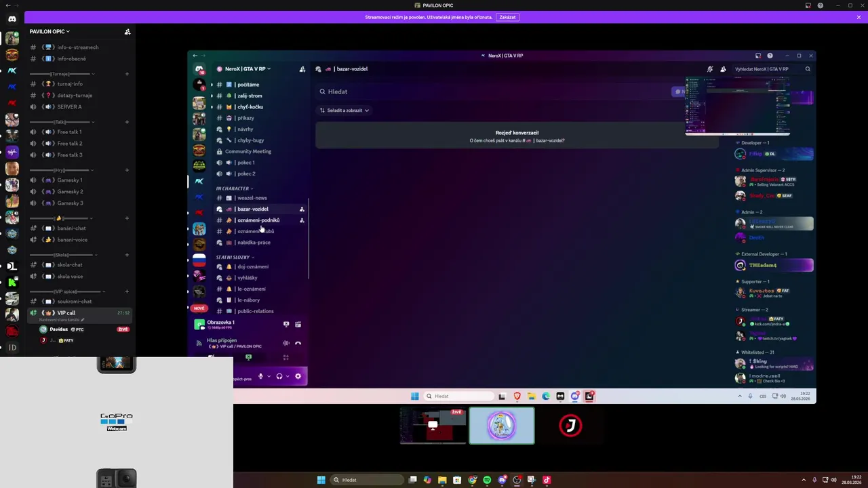Select the highlighted avatar participant tile
Screen dimensions: 868x488
(x=502, y=426)
